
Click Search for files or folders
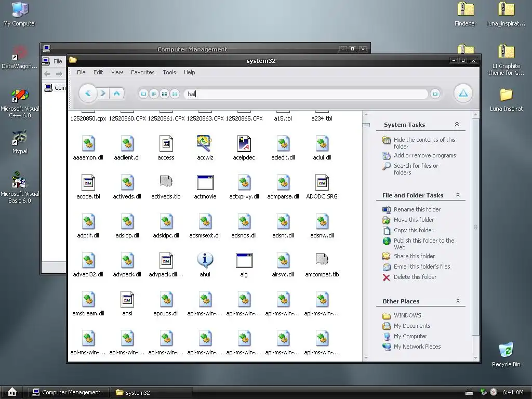click(416, 169)
